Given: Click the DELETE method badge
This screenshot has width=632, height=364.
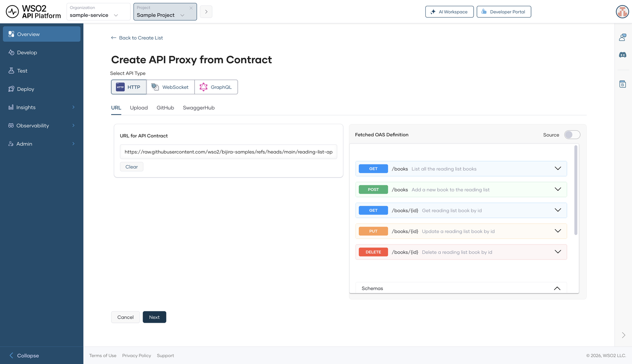Looking at the screenshot, I should (x=373, y=252).
